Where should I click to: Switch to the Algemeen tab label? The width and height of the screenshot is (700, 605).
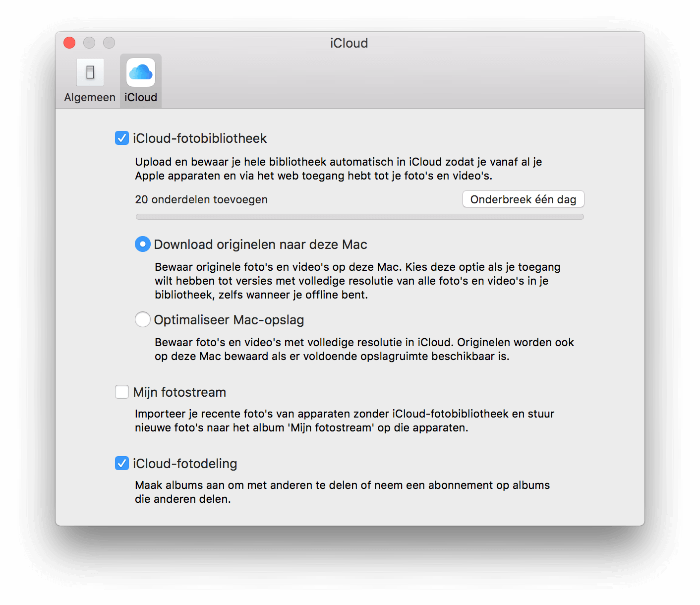[x=90, y=97]
